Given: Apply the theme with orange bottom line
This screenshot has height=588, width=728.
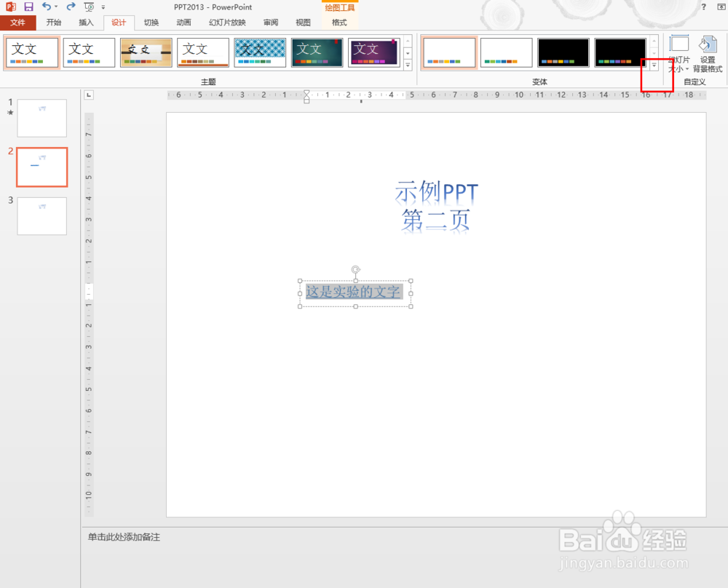Looking at the screenshot, I should [x=203, y=53].
